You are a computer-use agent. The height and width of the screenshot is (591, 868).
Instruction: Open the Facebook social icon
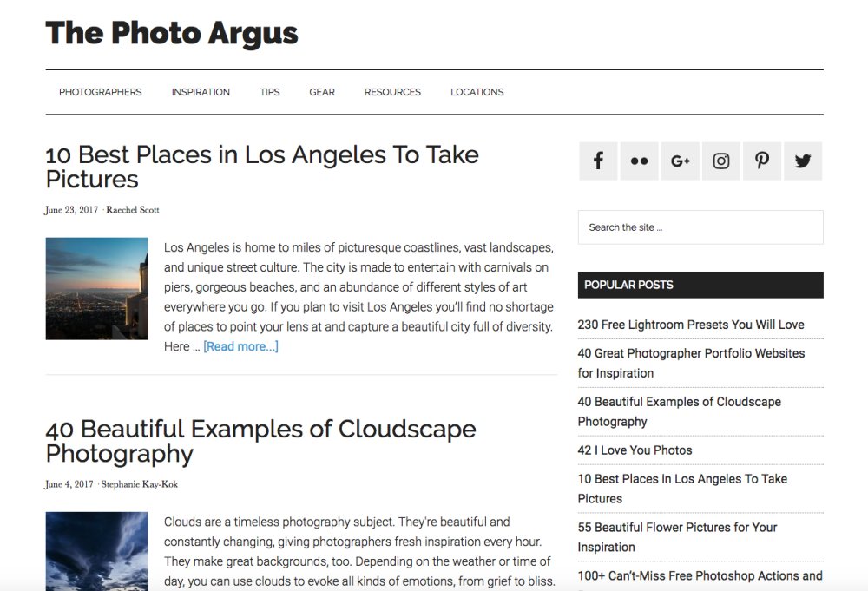(x=598, y=161)
